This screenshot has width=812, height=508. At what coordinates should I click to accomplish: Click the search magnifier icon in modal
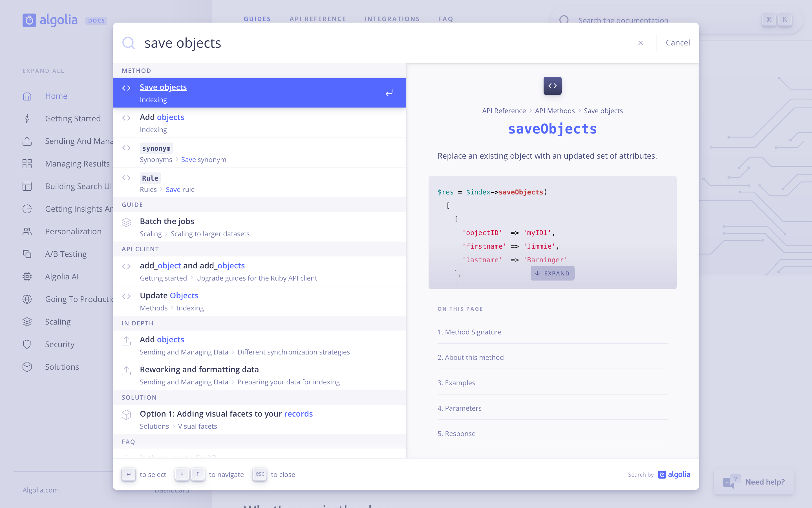[x=129, y=43]
